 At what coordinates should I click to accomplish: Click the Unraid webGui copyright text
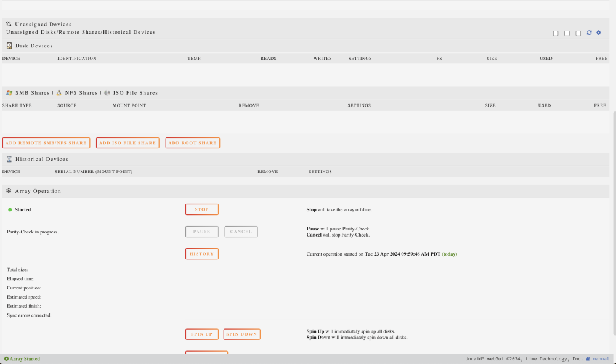[524, 359]
